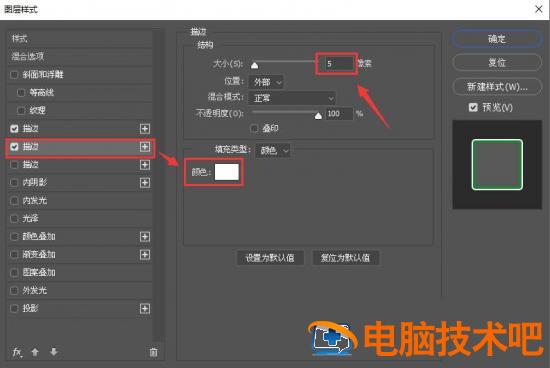Select the 光泽 row label
The width and height of the screenshot is (550, 368).
[31, 219]
